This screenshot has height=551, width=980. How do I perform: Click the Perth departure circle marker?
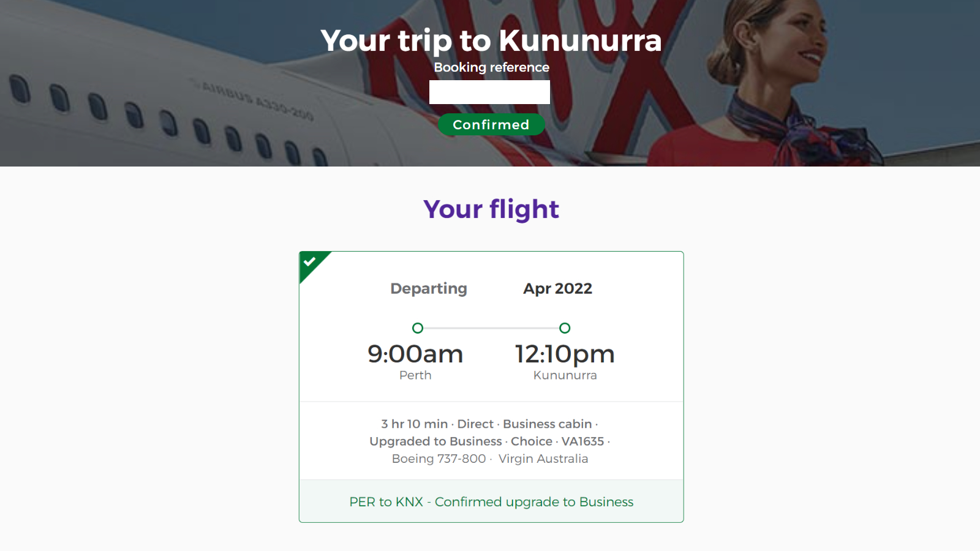[x=418, y=328]
